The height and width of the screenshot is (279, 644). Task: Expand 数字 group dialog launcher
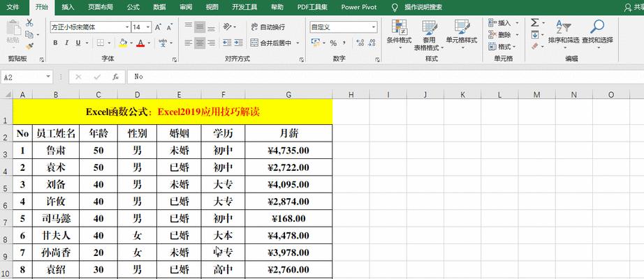377,59
